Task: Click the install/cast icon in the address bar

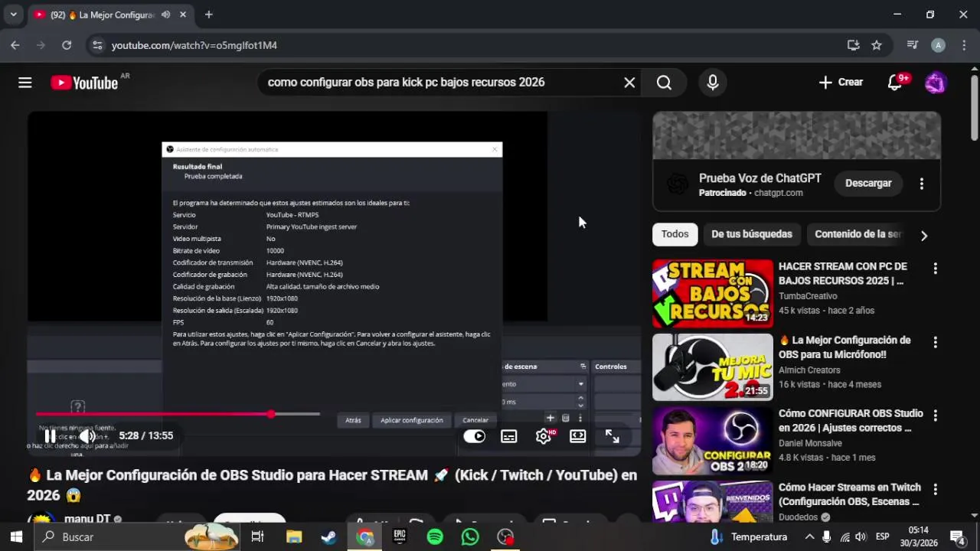Action: click(x=854, y=45)
